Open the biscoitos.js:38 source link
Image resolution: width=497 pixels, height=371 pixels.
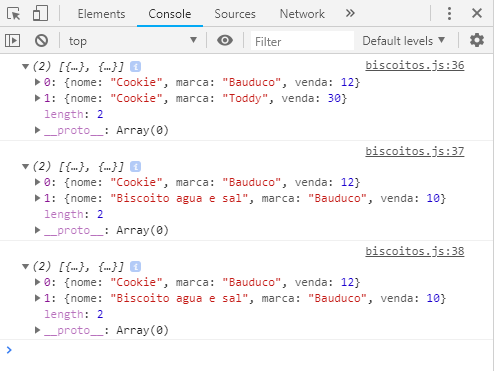pos(415,251)
